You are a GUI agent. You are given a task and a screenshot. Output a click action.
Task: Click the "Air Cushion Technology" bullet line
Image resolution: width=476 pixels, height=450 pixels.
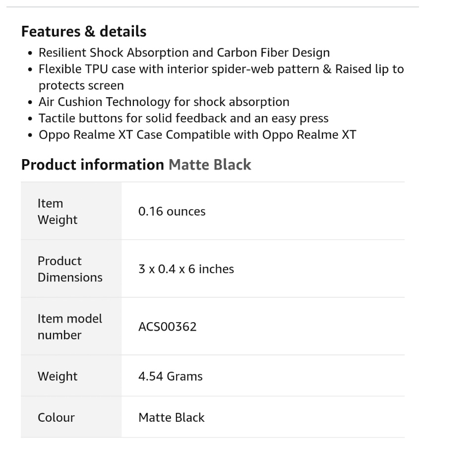click(x=164, y=102)
